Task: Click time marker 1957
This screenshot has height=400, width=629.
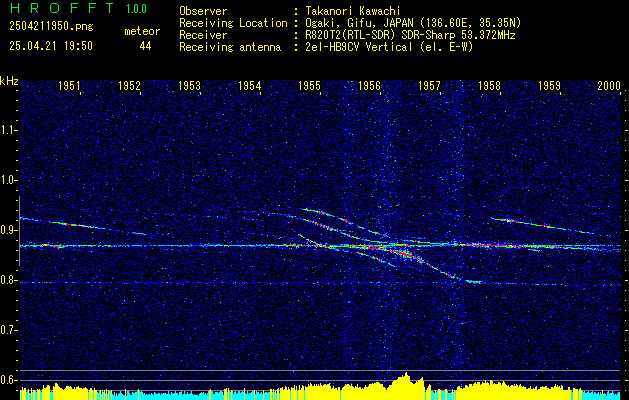Action: coord(429,85)
